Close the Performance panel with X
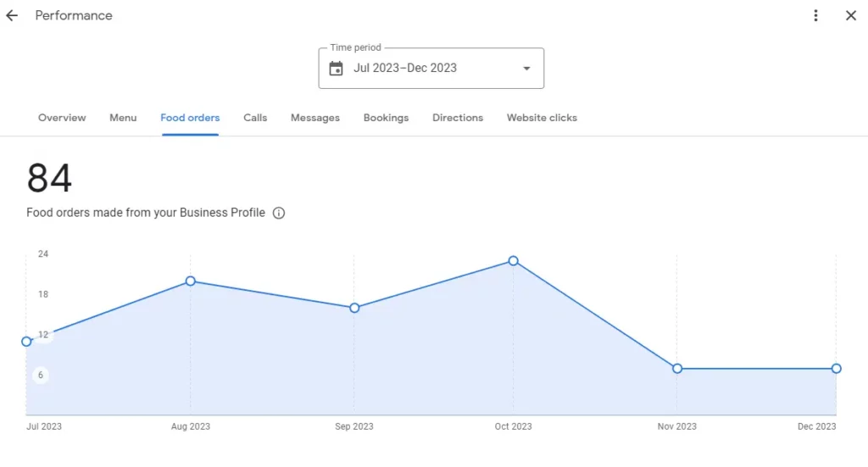The width and height of the screenshot is (868, 467). 851,15
